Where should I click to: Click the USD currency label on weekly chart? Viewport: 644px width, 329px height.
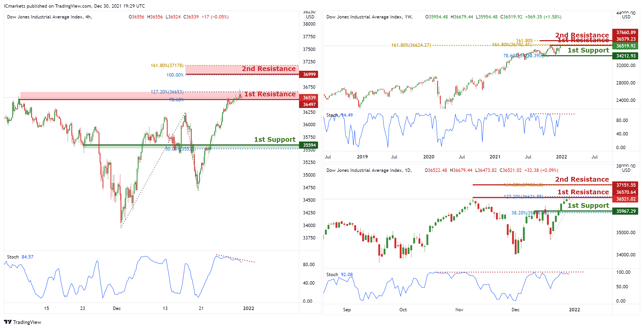point(626,17)
